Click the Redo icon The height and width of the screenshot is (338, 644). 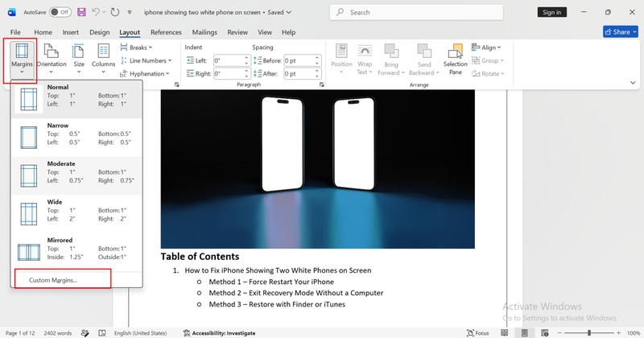point(115,12)
